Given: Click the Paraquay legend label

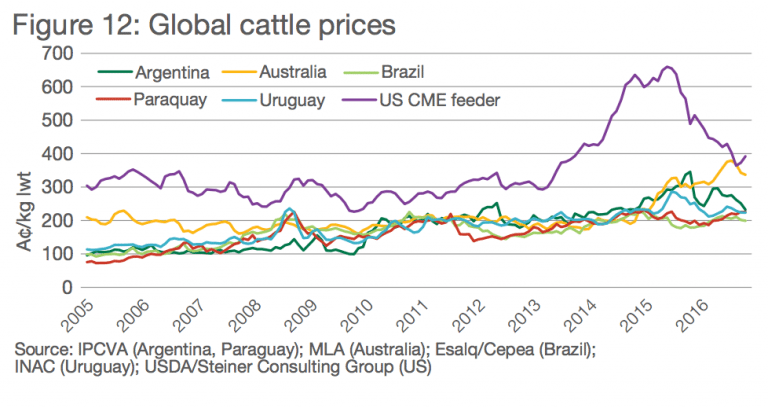Looking at the screenshot, I should [x=170, y=100].
